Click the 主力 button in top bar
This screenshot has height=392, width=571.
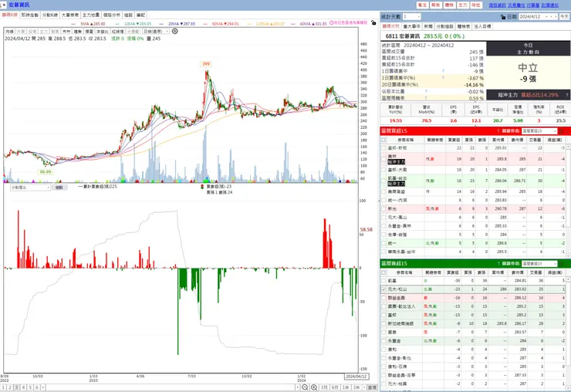[x=462, y=5]
